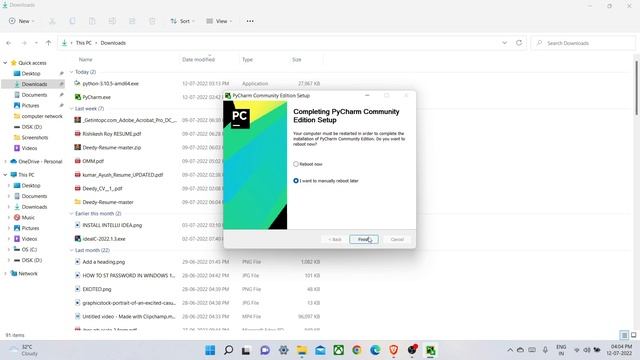Image resolution: width=640 pixels, height=360 pixels.
Task: Click the Copy icon in toolbar
Action: (72, 21)
